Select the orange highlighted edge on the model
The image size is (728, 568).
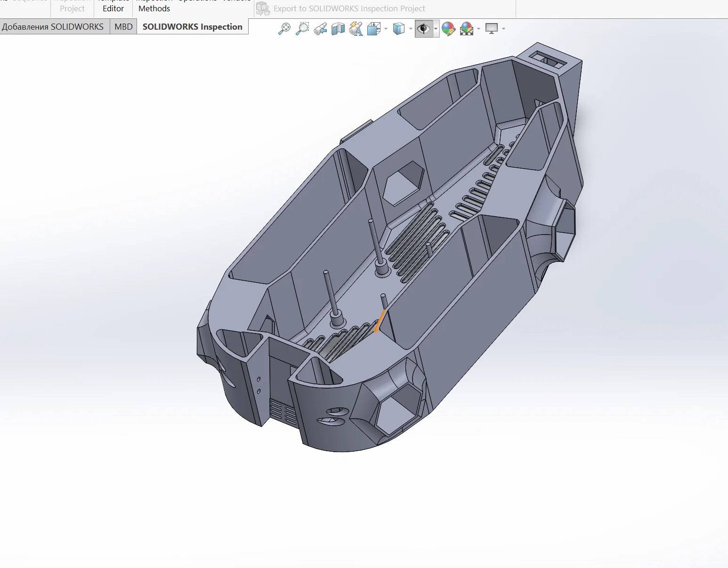click(380, 321)
